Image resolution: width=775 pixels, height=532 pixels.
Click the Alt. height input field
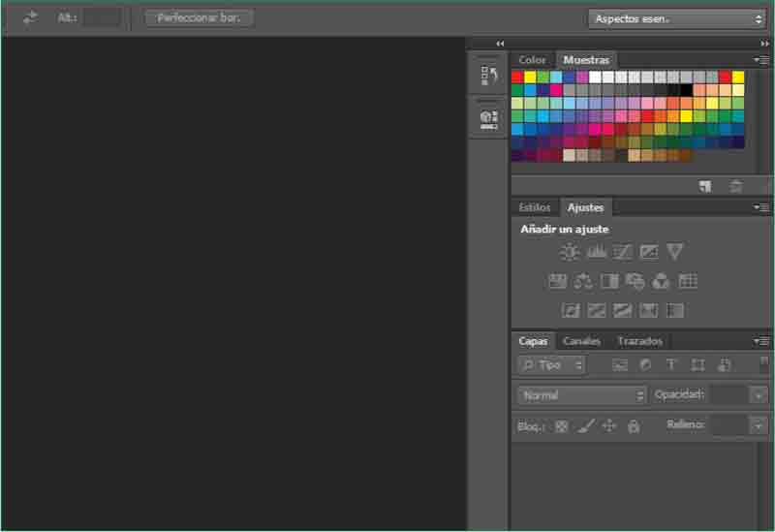(x=102, y=17)
